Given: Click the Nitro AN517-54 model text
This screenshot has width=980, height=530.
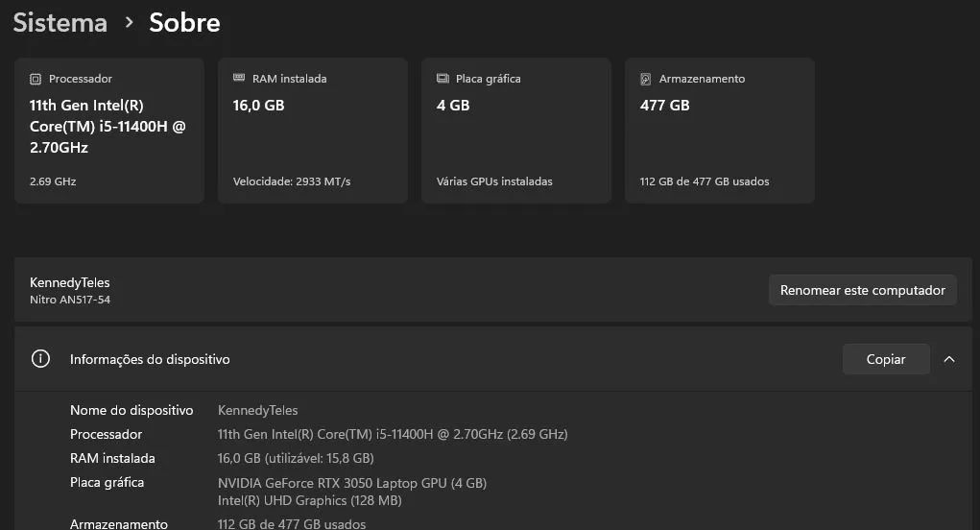Looking at the screenshot, I should pyautogui.click(x=70, y=300).
